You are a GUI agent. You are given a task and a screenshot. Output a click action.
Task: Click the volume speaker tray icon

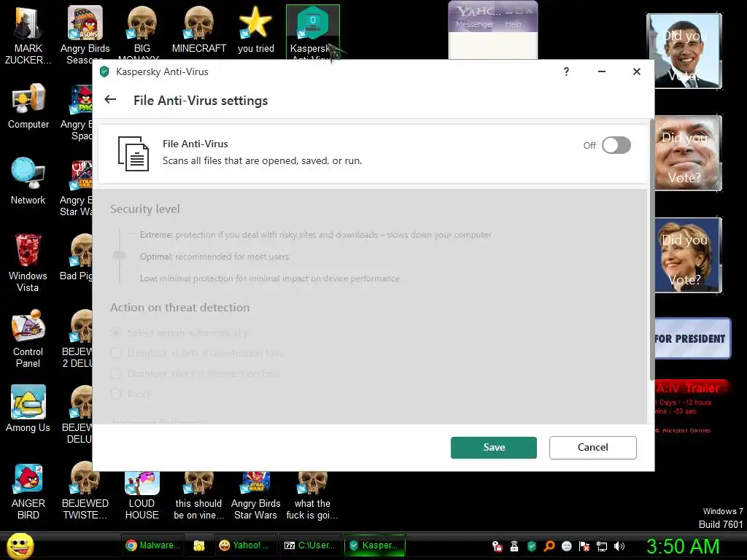pyautogui.click(x=619, y=546)
